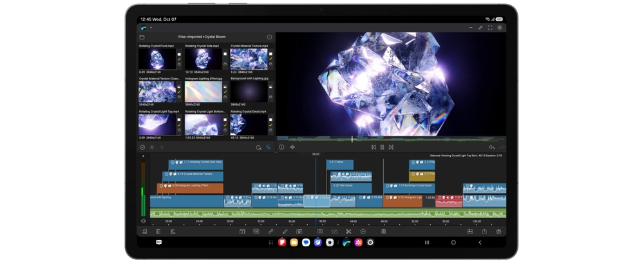Select the Rotating Crystal Side.mp4 thumbnail
Screen dimensions: 644x260
[204, 59]
